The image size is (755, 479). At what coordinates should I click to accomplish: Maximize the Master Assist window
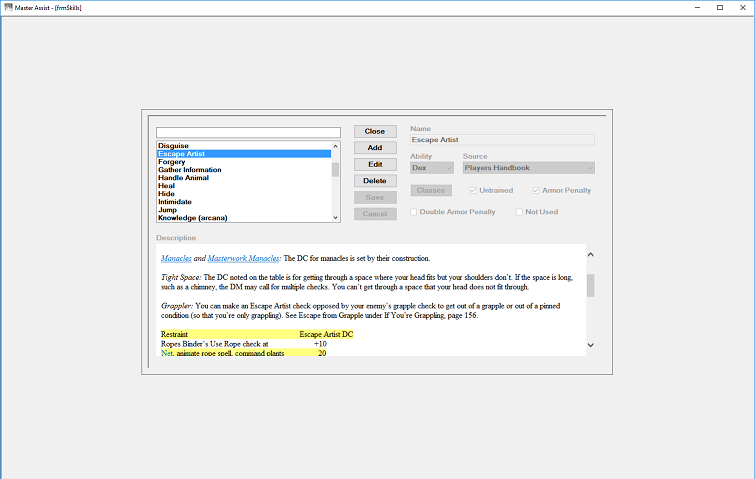[720, 8]
